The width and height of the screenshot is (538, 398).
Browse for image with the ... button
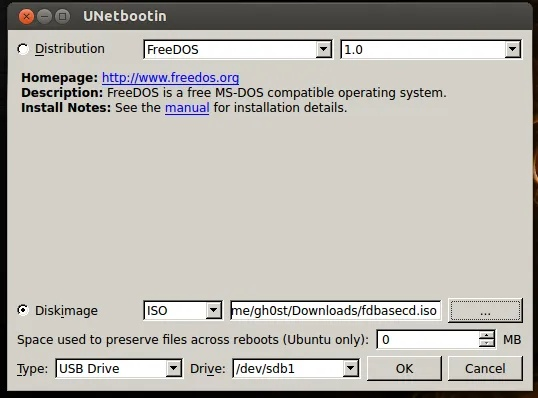[x=485, y=311]
